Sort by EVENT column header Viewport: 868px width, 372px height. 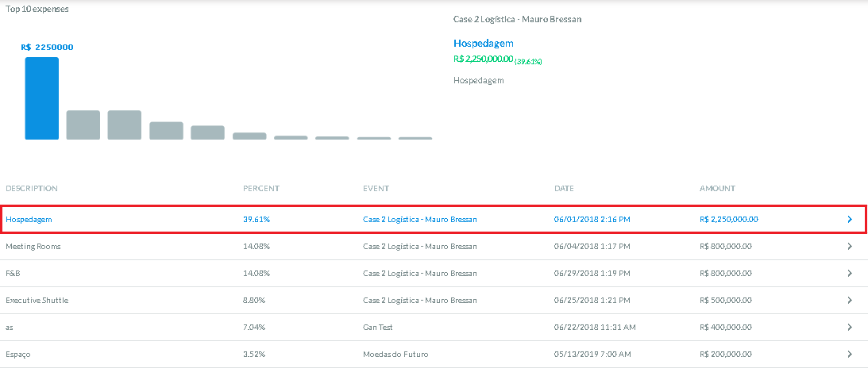click(376, 189)
